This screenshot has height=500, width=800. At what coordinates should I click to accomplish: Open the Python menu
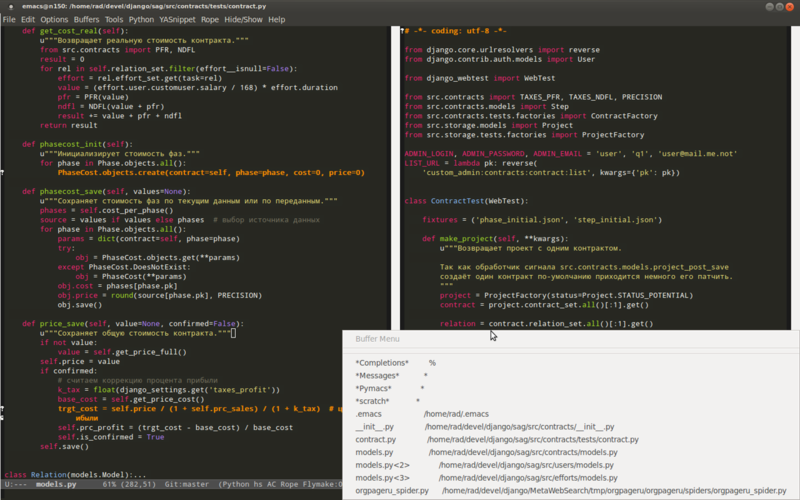[141, 19]
